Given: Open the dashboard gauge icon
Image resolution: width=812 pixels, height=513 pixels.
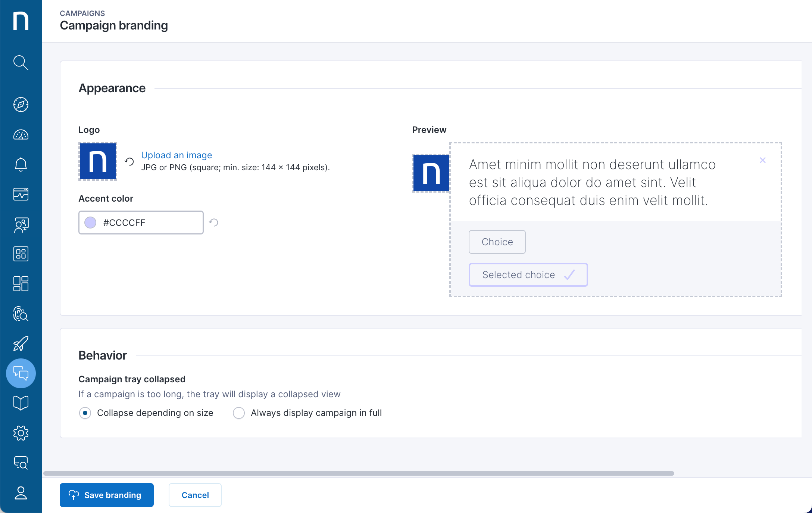Looking at the screenshot, I should (x=21, y=134).
